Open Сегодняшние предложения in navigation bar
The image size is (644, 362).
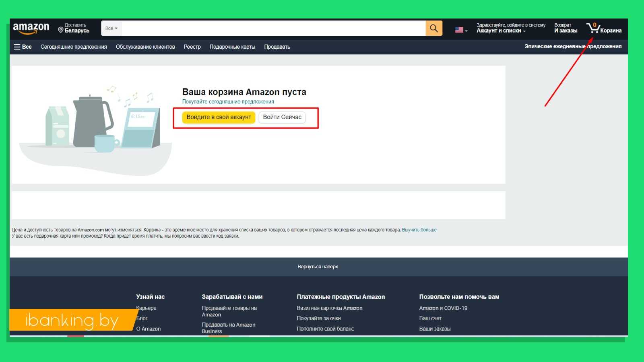pyautogui.click(x=74, y=47)
